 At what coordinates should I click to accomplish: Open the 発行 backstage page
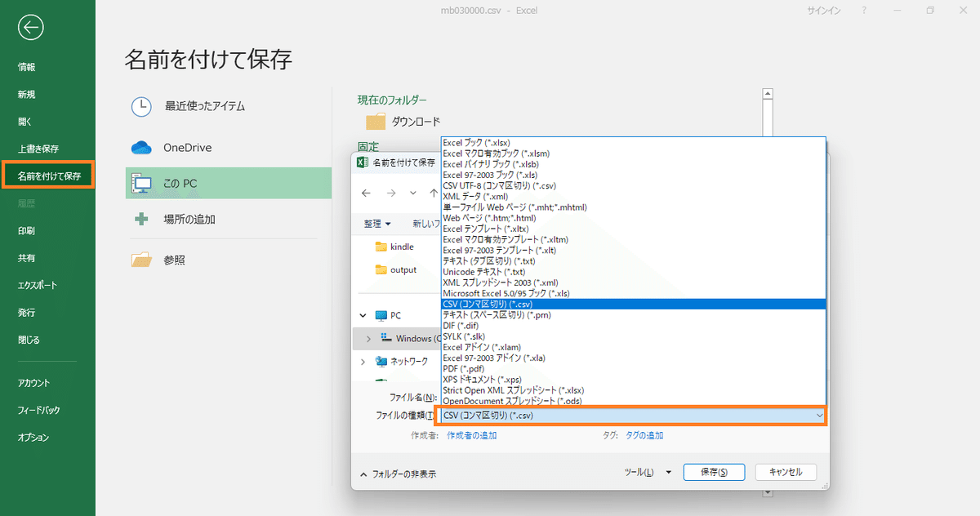tap(27, 312)
